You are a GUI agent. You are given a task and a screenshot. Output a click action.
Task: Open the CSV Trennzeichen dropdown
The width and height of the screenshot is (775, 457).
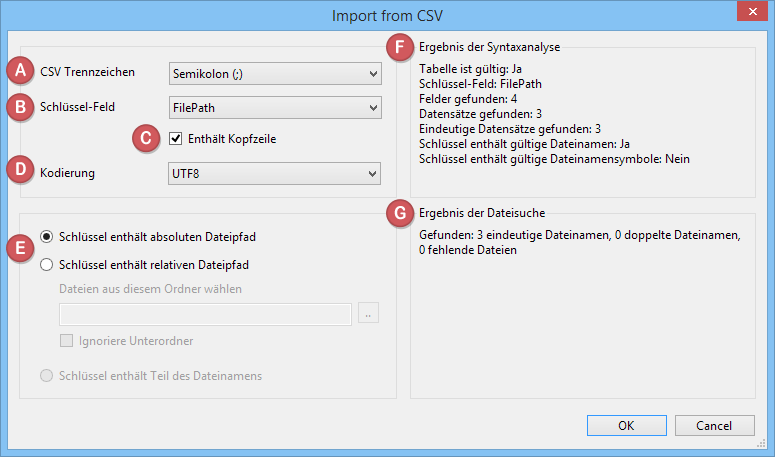tap(274, 73)
